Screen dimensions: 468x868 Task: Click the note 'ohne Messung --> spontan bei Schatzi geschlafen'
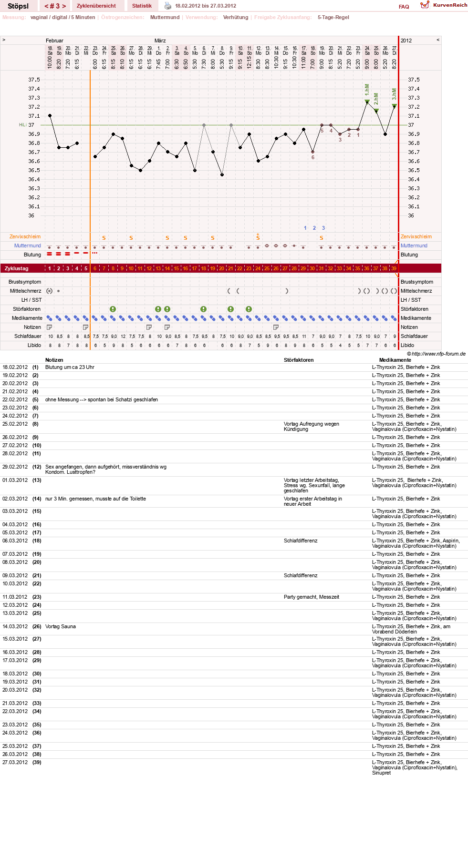(102, 399)
